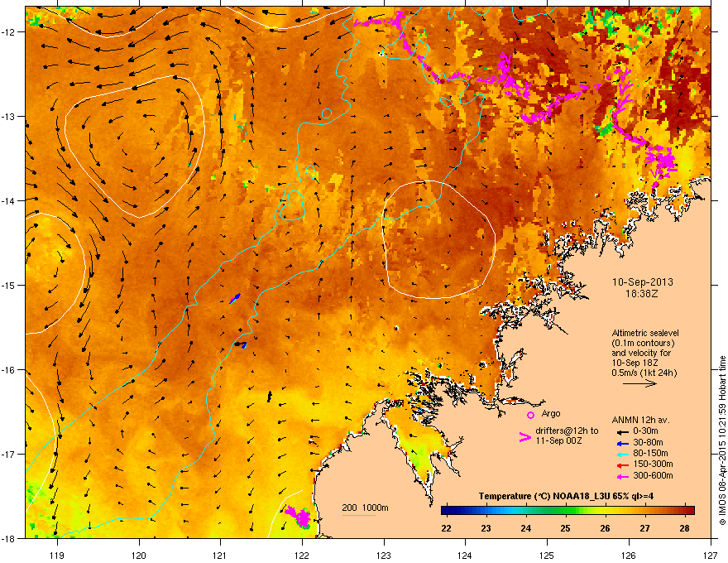Click the '0.5m/s (1kt 24h)' scale text
This screenshot has width=728, height=563.
644,373
